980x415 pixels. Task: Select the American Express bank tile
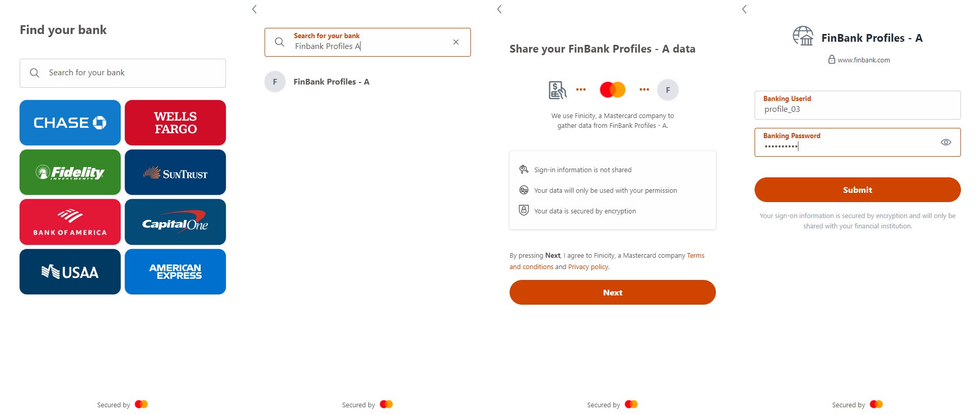pos(175,271)
